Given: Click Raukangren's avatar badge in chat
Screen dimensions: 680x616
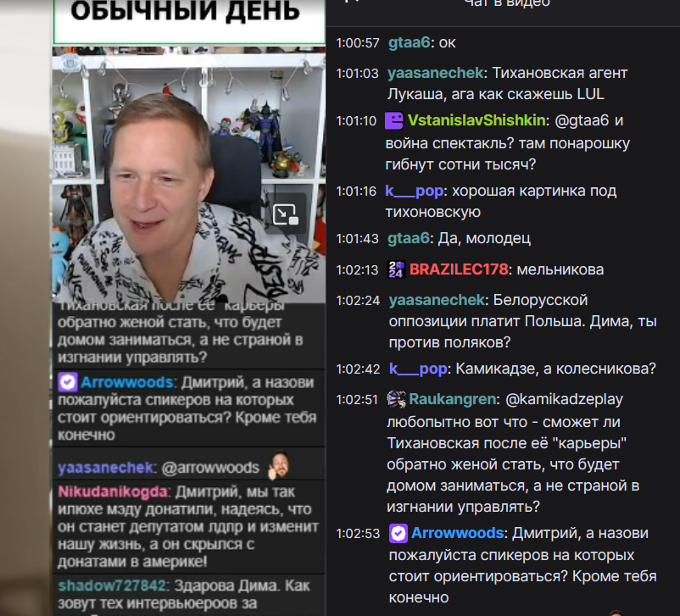Looking at the screenshot, I should (x=396, y=399).
